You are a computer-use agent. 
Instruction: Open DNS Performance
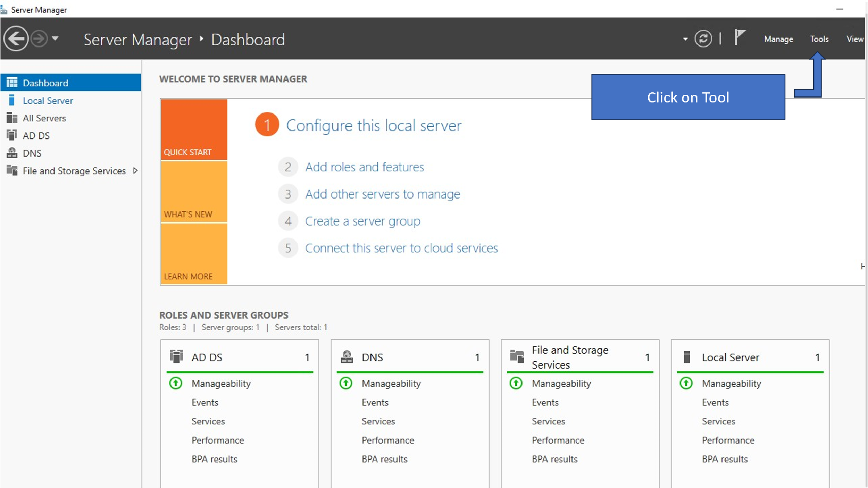(x=388, y=440)
